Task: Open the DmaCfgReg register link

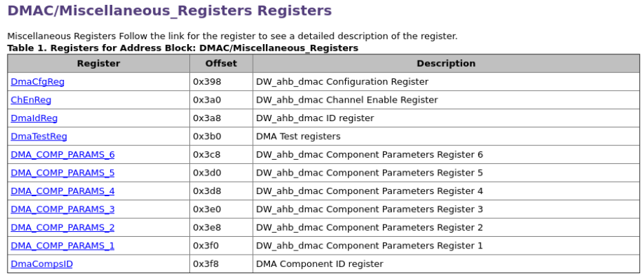Action: tap(37, 82)
